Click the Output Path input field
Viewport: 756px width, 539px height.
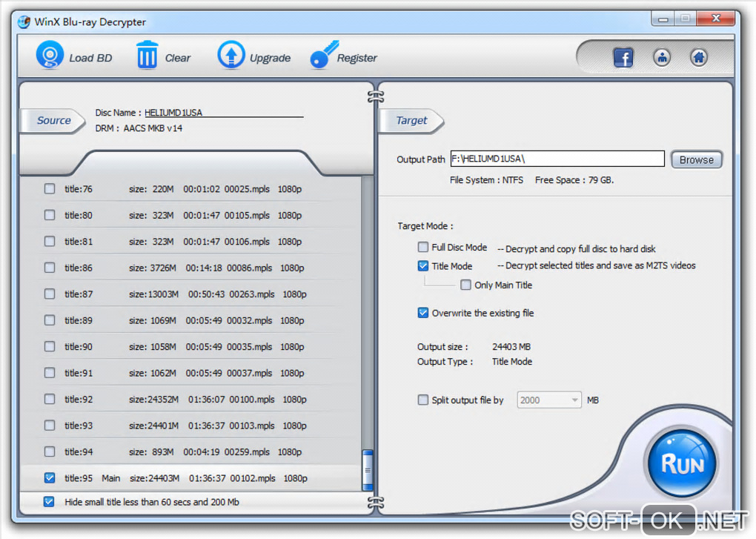pos(557,159)
